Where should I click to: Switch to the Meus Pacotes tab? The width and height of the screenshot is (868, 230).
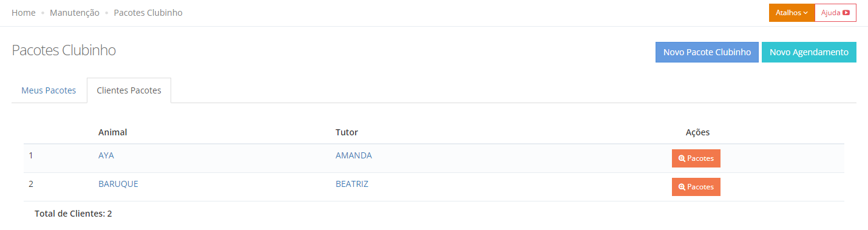tap(49, 90)
